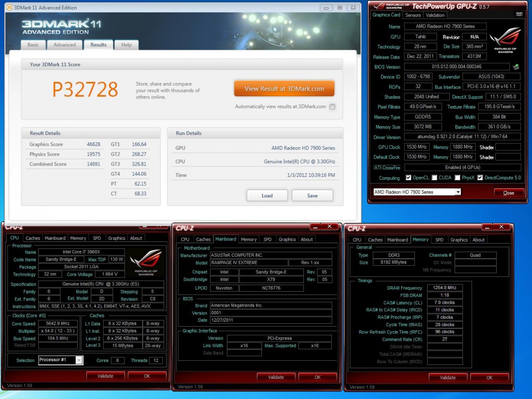532x399 pixels.
Task: Open the Validation tab in GPU-Z
Action: [435, 15]
